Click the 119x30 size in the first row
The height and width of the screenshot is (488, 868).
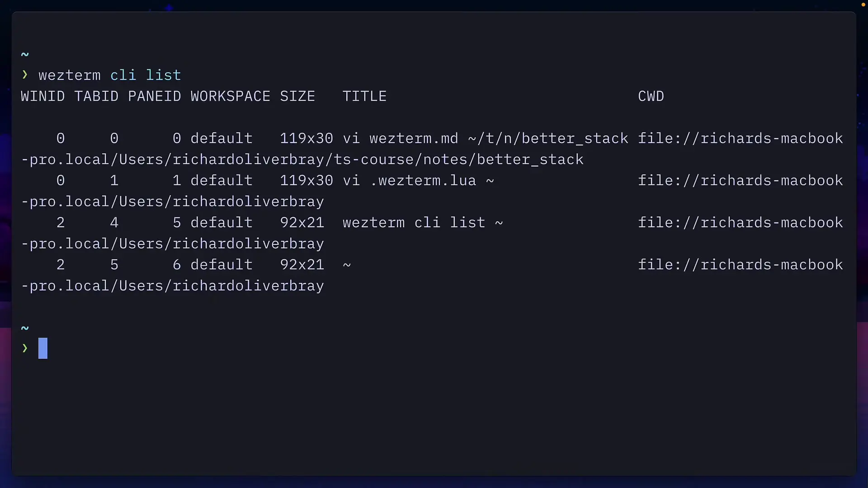(x=306, y=138)
